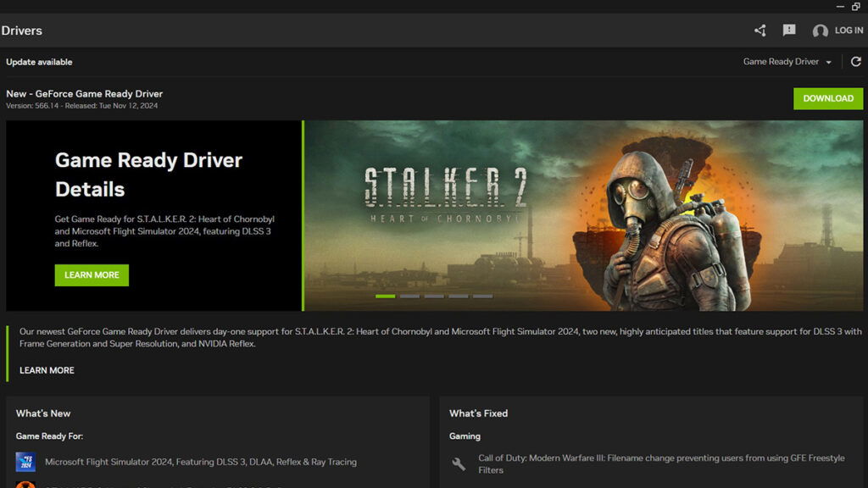The height and width of the screenshot is (488, 868).
Task: Open LEARN MORE link below description
Action: tap(47, 370)
